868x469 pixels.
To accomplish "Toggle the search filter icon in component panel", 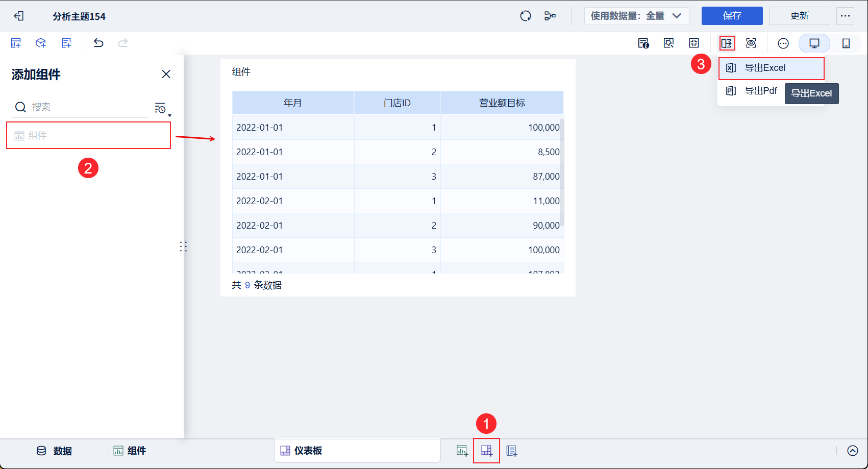I will (x=160, y=108).
